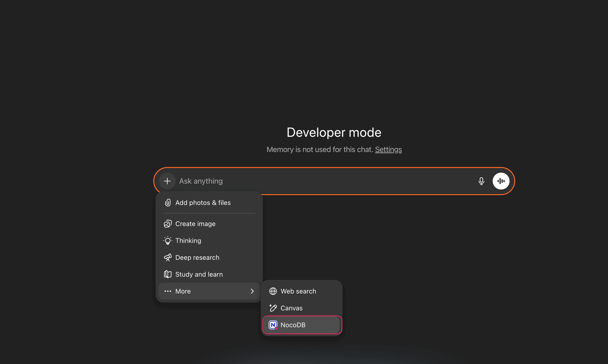Click the Study and learn book icon
The image size is (608, 364).
pyautogui.click(x=168, y=274)
